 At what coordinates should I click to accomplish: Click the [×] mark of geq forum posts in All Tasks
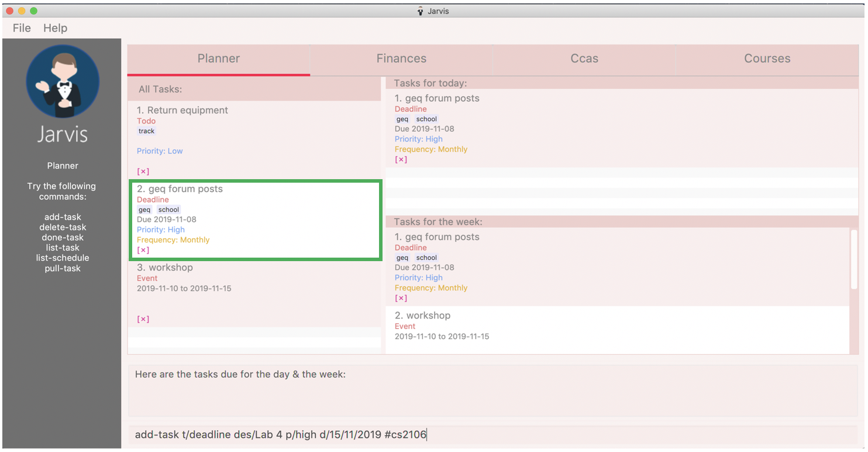pos(143,250)
